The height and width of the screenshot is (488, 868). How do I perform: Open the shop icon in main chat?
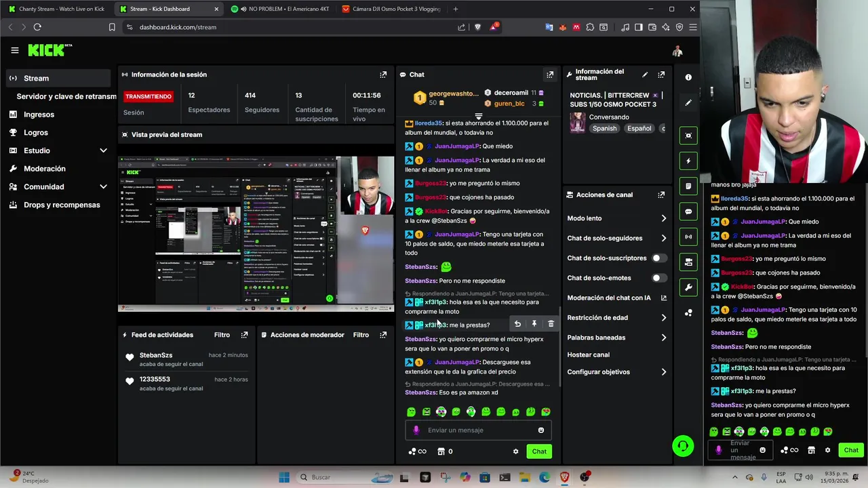[441, 451]
